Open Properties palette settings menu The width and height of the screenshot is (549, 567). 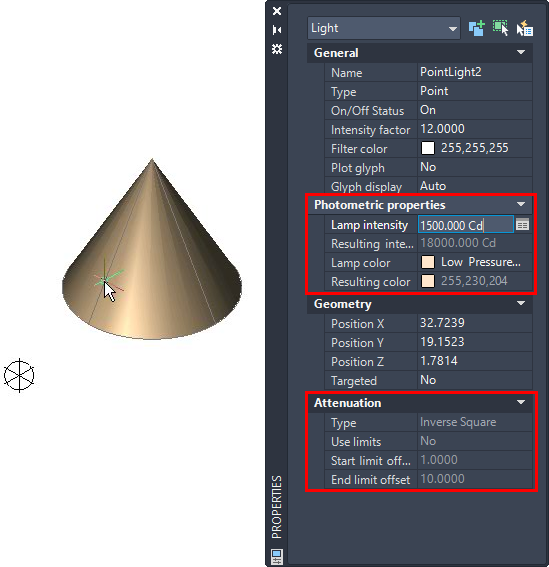tap(277, 49)
